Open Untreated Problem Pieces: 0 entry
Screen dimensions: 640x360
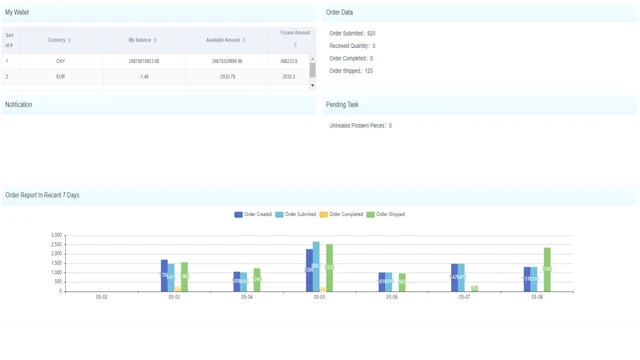tap(360, 126)
